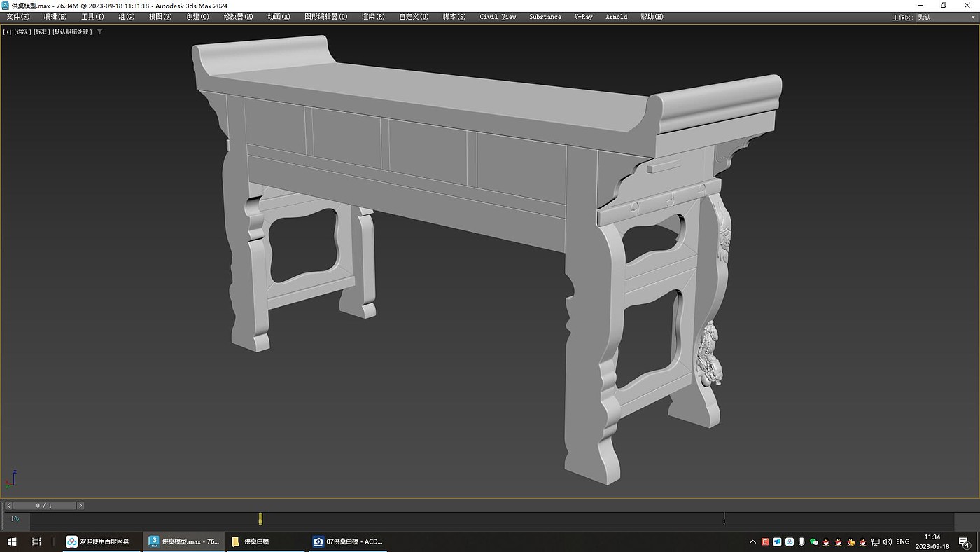Click the microphone tray icon

click(x=801, y=541)
